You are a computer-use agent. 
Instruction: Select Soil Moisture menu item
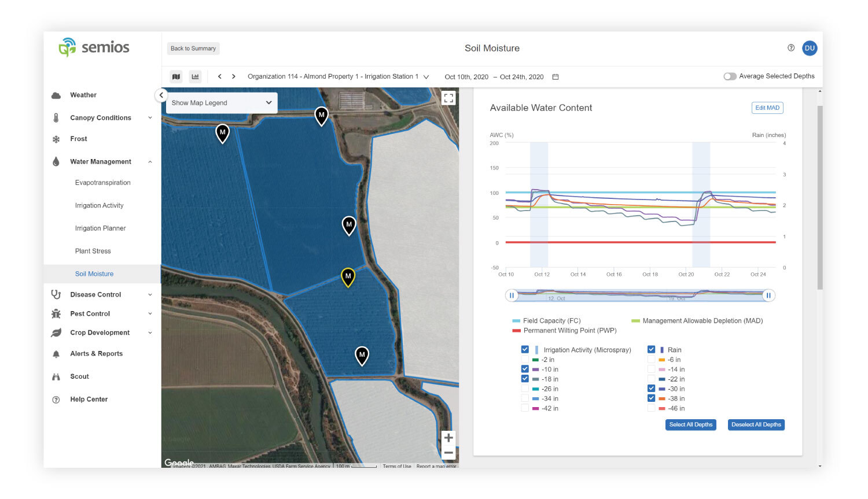point(102,274)
